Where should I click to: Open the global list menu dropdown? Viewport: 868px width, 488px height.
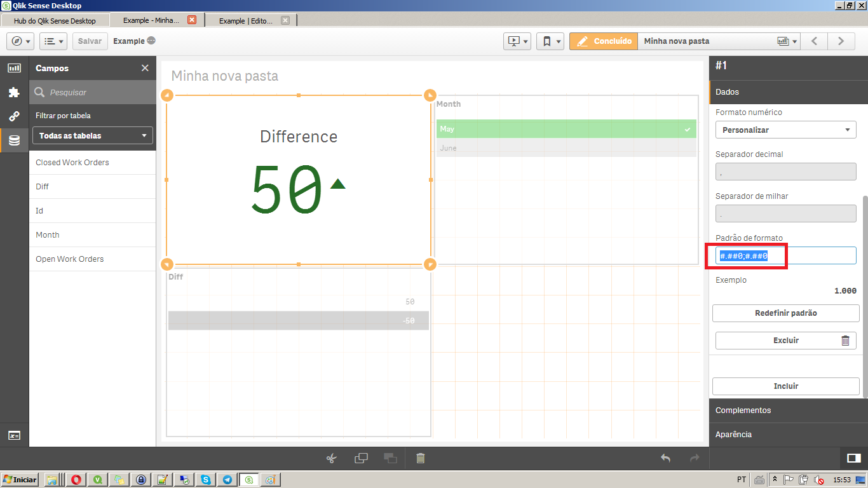(x=53, y=41)
